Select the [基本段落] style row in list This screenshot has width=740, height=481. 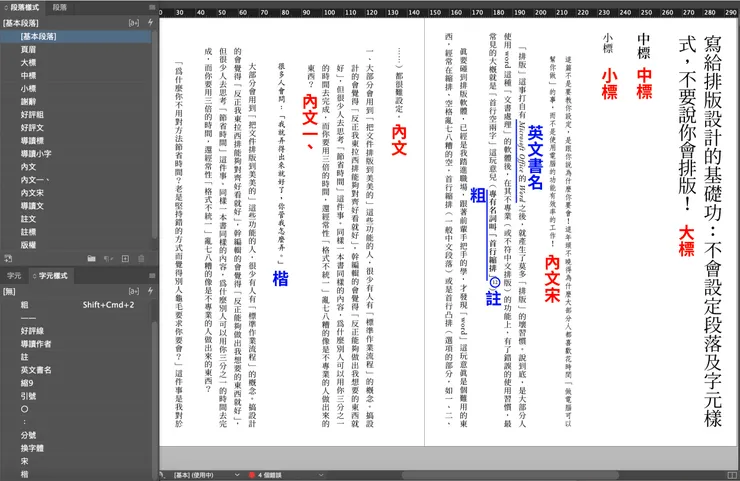76,36
